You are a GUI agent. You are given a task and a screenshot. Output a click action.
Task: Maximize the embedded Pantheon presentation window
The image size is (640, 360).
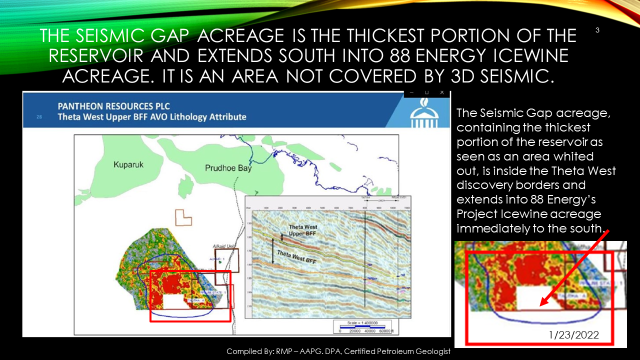click(x=427, y=93)
